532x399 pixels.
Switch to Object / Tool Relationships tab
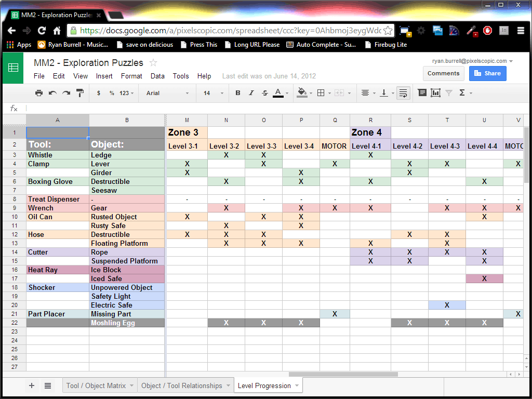pyautogui.click(x=181, y=385)
